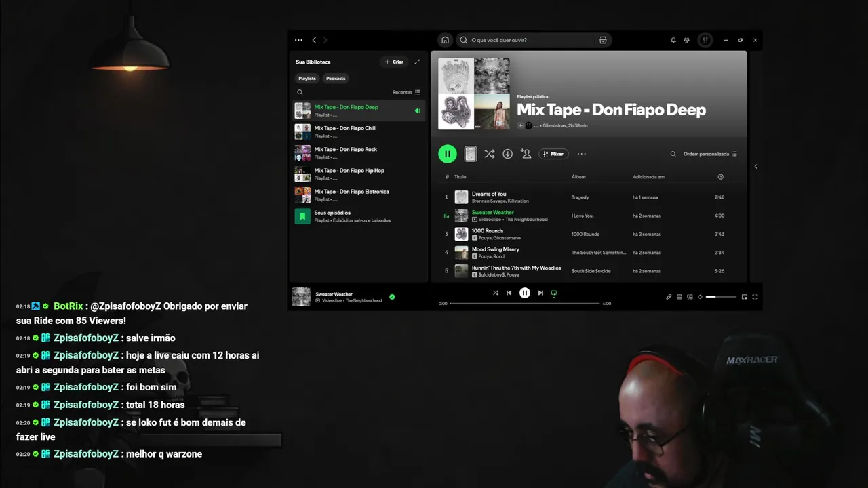
Task: Play the track Mood Swing Misery
Action: (589, 252)
